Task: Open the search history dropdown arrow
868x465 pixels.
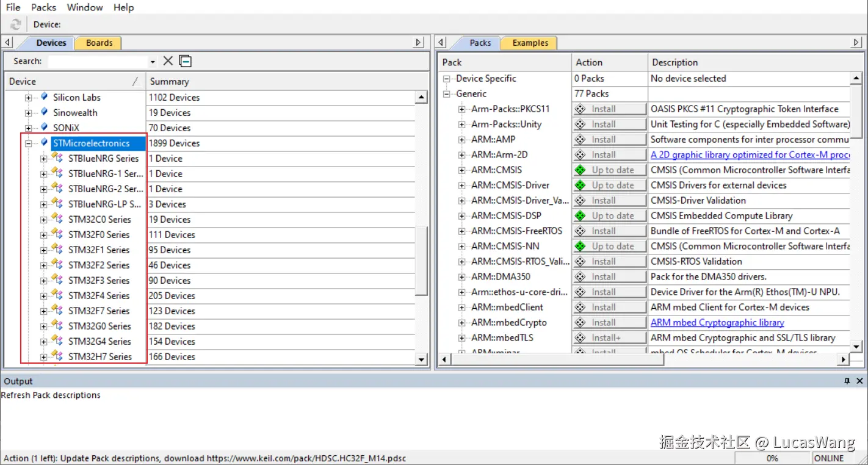Action: pos(153,62)
